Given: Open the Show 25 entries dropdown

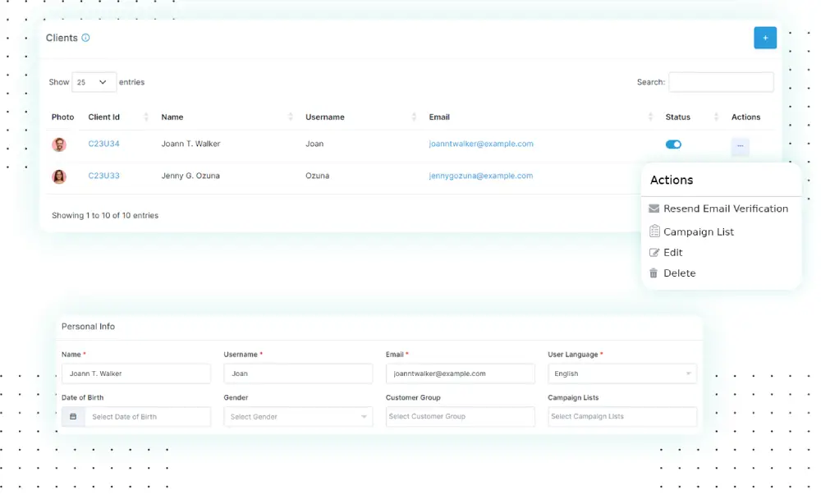Looking at the screenshot, I should pos(93,82).
